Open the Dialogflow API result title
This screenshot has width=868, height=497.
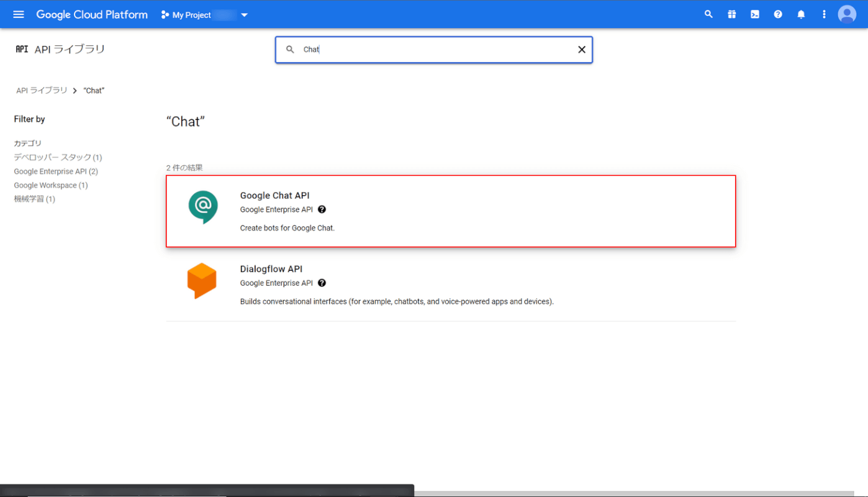pos(271,269)
